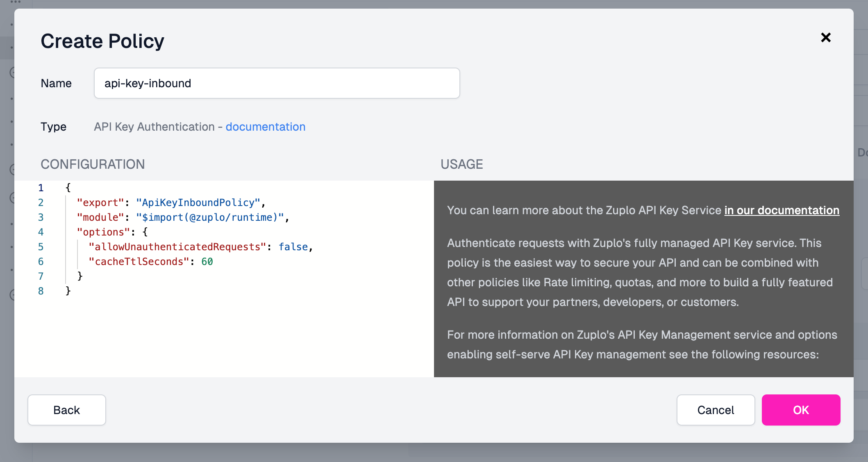Confirm the policy with OK

tap(801, 410)
